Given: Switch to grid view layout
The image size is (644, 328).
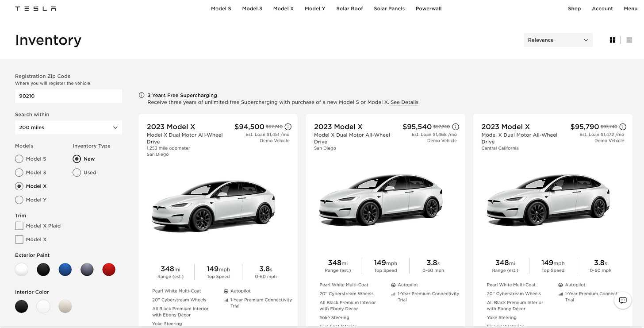Looking at the screenshot, I should [613, 40].
